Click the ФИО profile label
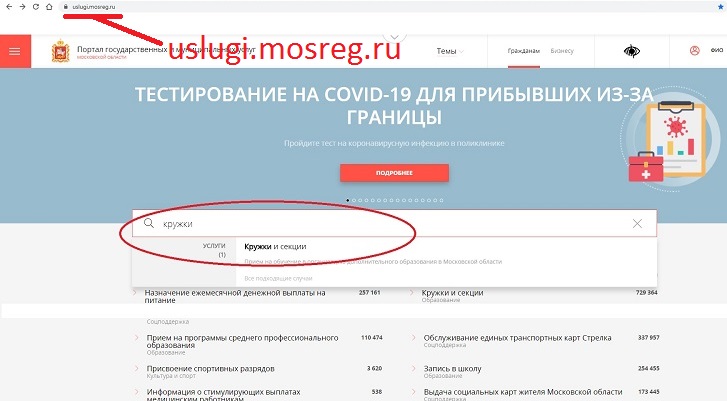Screen dimensions: 727x401 [716, 51]
